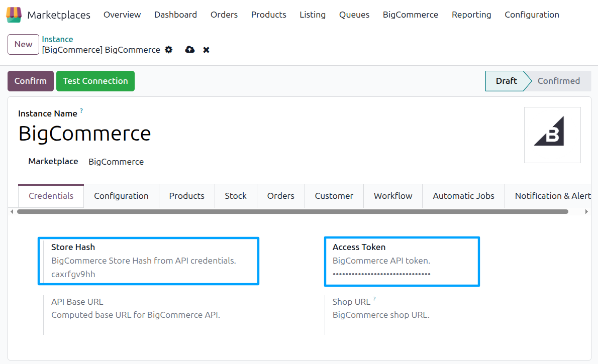Click the cloud upload save icon
598x364 pixels.
tap(190, 50)
